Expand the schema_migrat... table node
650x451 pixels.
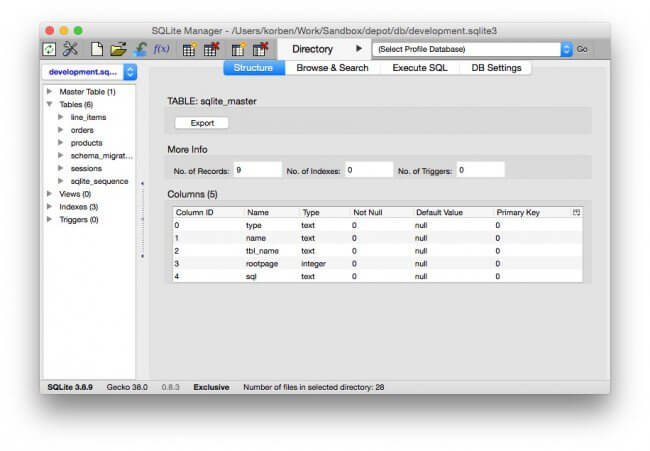coord(61,155)
